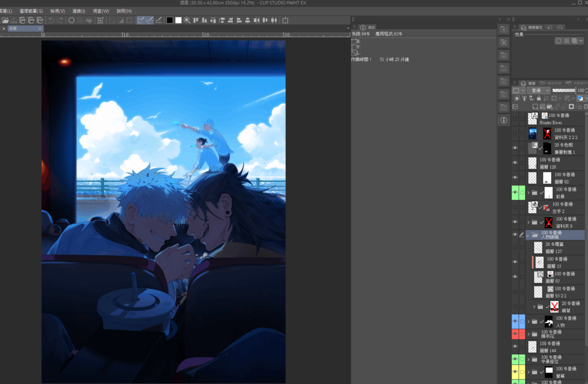Toggle the Snap to Special Ruler icon

click(x=149, y=20)
